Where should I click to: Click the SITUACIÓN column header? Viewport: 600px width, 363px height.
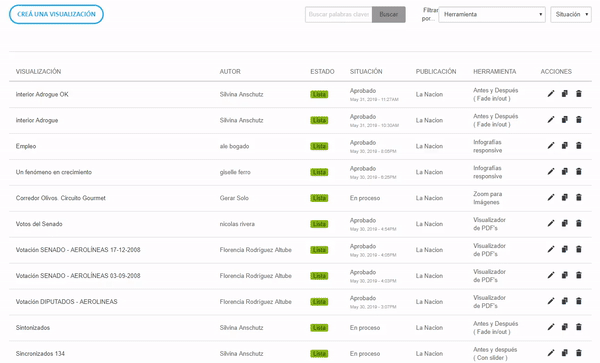pos(366,72)
